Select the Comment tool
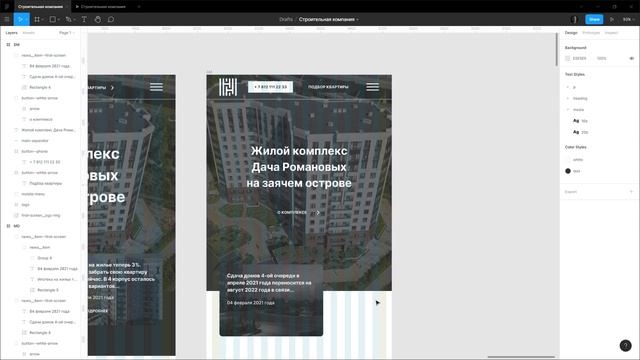This screenshot has width=640, height=360. click(111, 19)
